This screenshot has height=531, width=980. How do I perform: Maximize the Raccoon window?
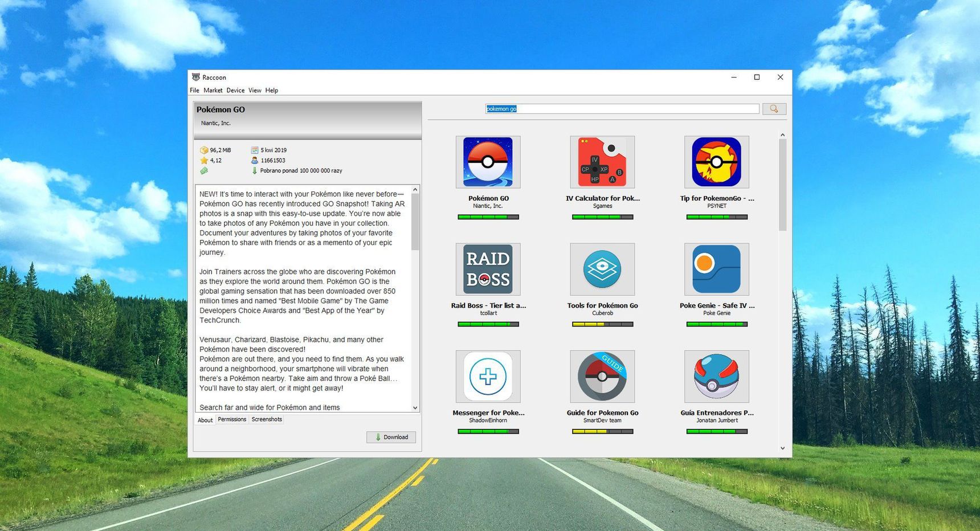[x=757, y=77]
